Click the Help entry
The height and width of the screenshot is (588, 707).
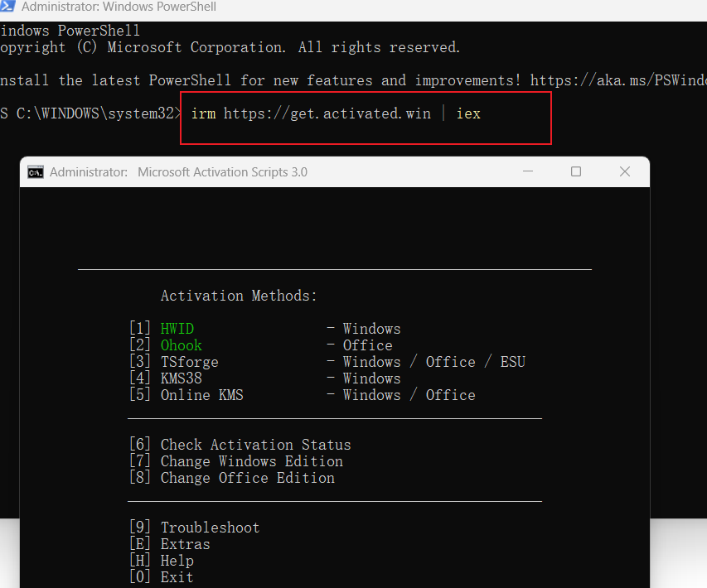(162, 561)
